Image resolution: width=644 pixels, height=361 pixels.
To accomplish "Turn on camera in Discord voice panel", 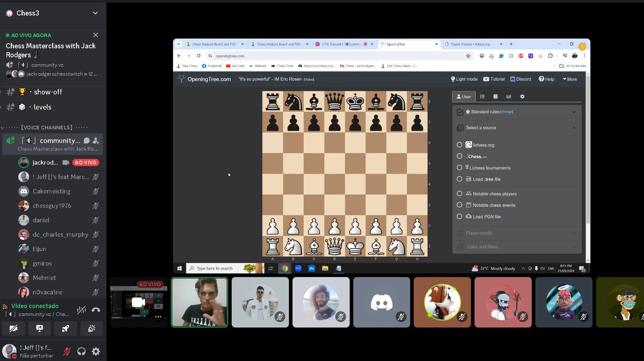I will click(13, 328).
